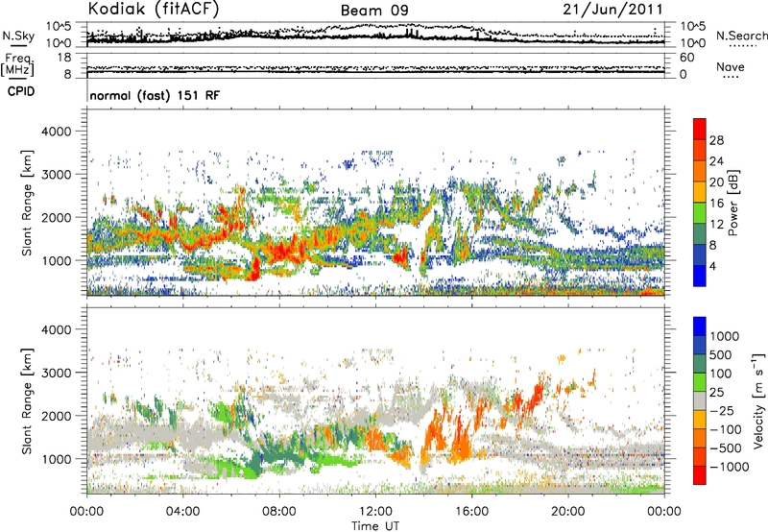Viewport: 768px width, 532px height.
Task: Click the "18" frequency axis tick
Action: point(64,58)
